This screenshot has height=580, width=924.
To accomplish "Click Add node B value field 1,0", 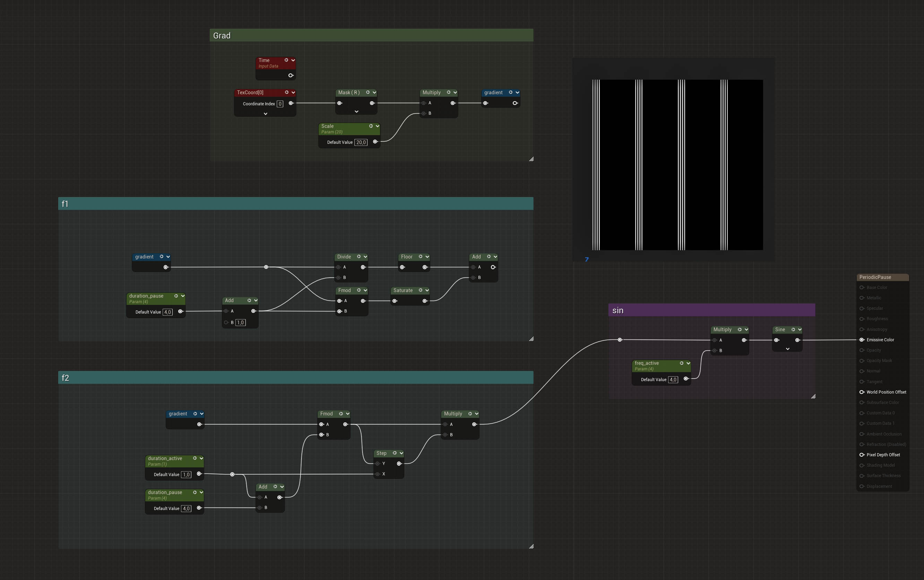I will click(241, 322).
